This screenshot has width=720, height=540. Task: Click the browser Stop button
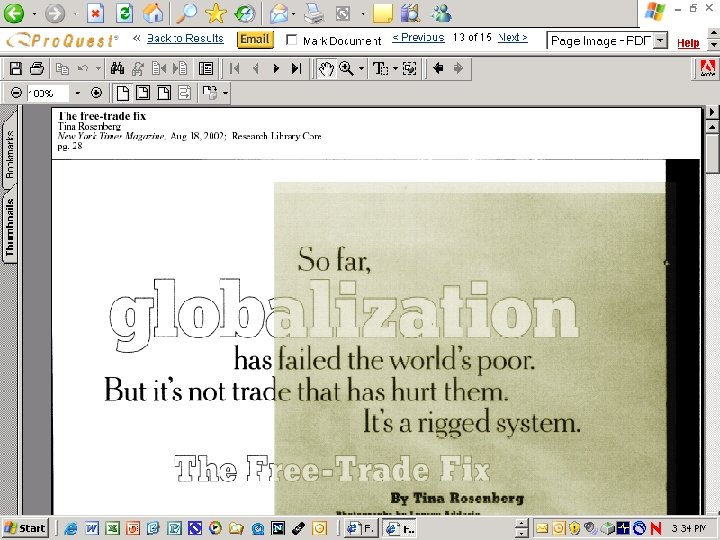click(x=96, y=13)
